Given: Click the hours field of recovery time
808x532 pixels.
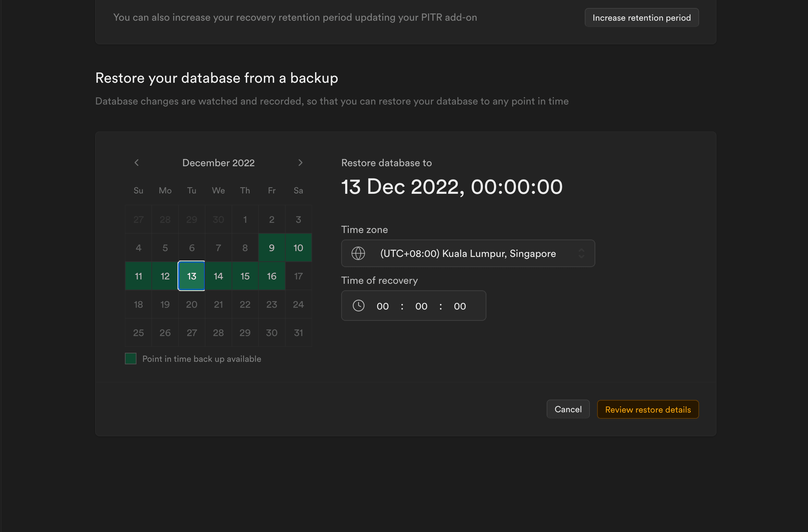Looking at the screenshot, I should coord(383,306).
